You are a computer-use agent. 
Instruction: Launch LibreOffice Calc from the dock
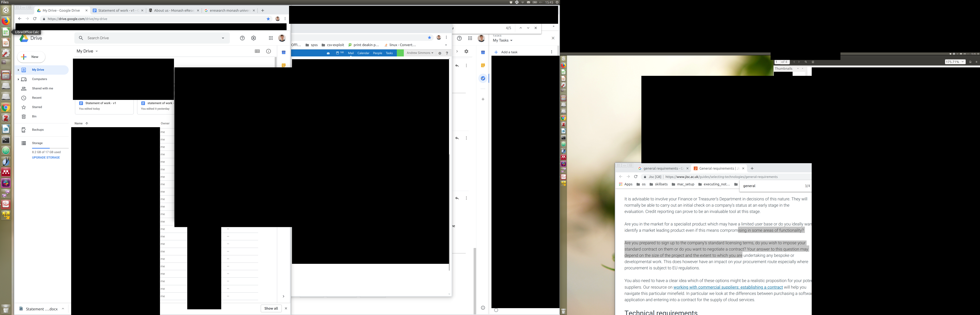[6, 32]
